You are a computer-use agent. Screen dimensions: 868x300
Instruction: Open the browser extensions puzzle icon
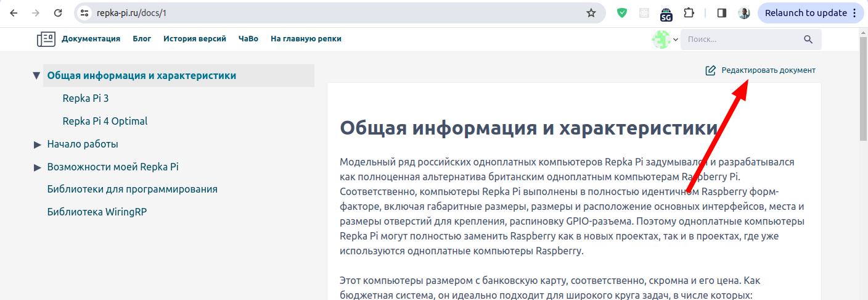point(689,13)
